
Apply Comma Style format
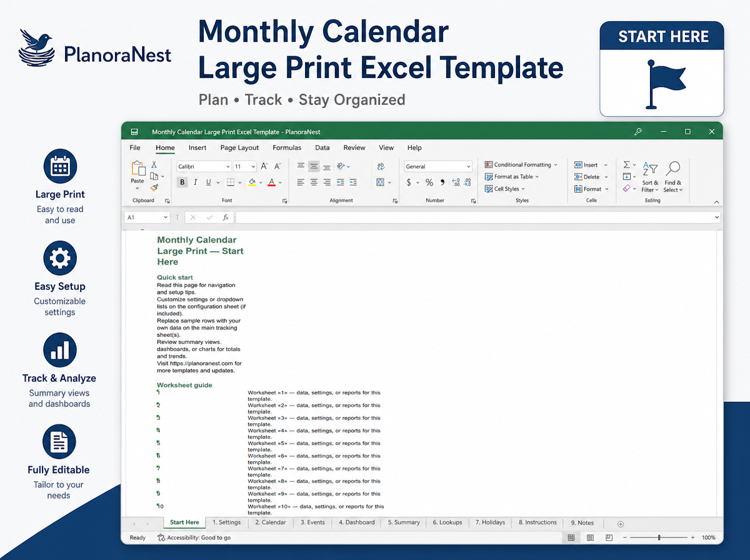[442, 182]
